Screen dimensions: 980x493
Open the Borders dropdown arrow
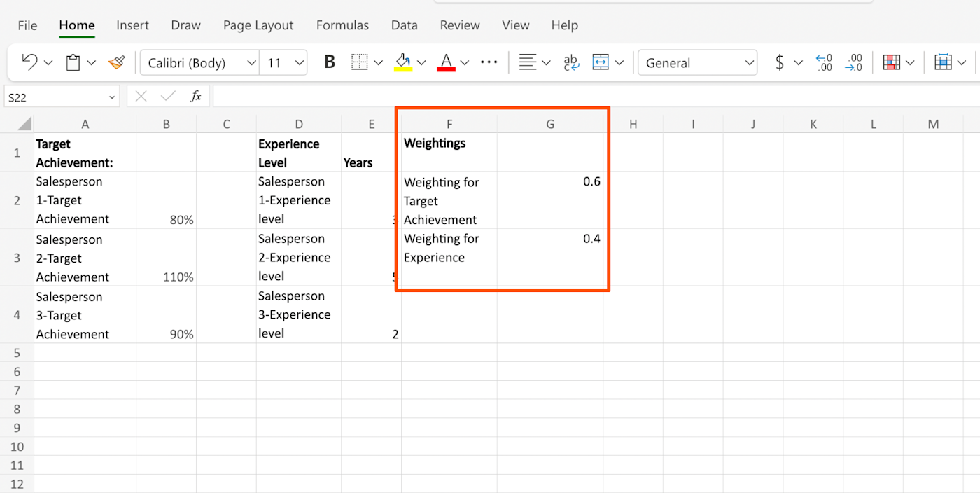[x=378, y=62]
